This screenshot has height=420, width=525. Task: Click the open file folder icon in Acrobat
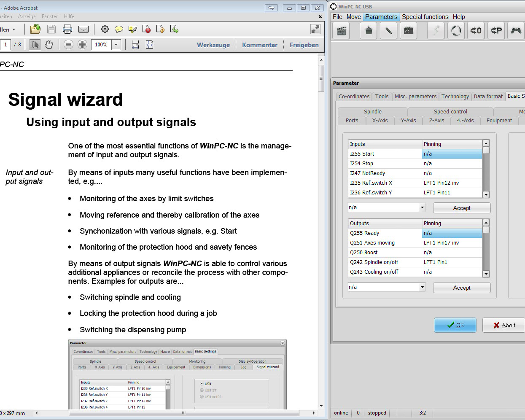[x=35, y=29]
